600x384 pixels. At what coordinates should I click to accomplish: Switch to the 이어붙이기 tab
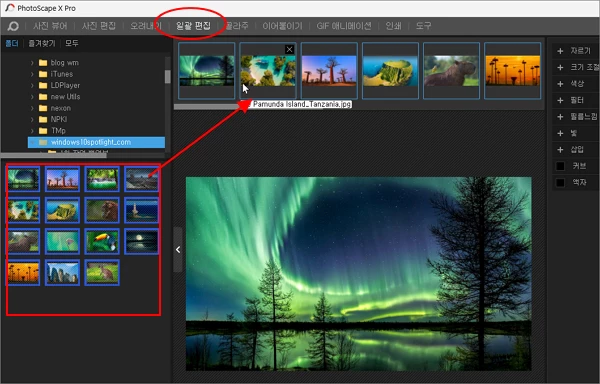[x=282, y=26]
